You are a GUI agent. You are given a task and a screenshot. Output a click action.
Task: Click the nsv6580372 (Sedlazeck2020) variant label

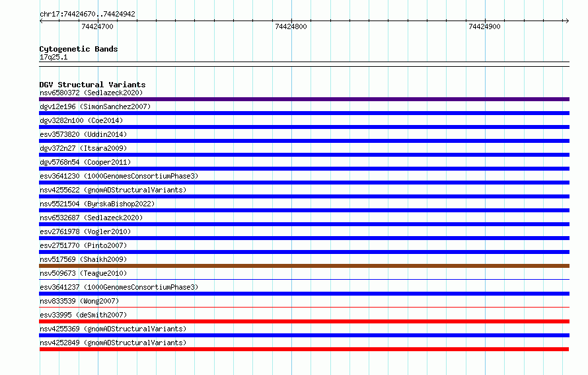91,93
